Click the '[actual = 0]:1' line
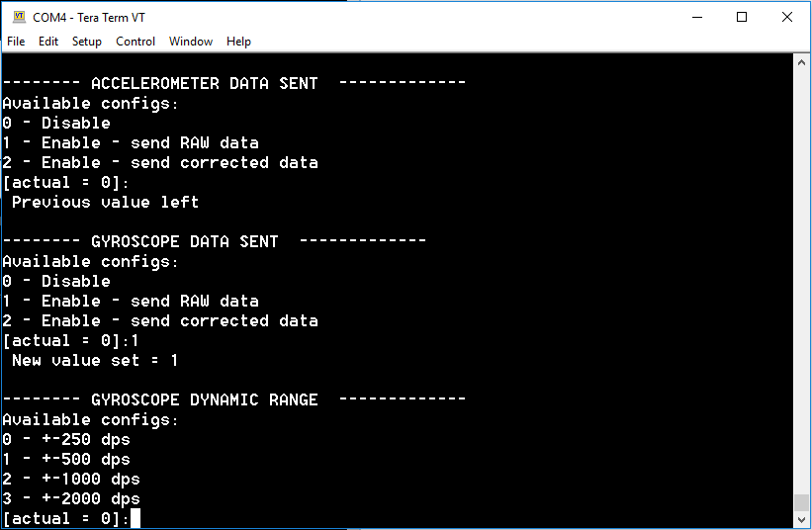Viewport: 812px width, 530px height. (x=71, y=340)
